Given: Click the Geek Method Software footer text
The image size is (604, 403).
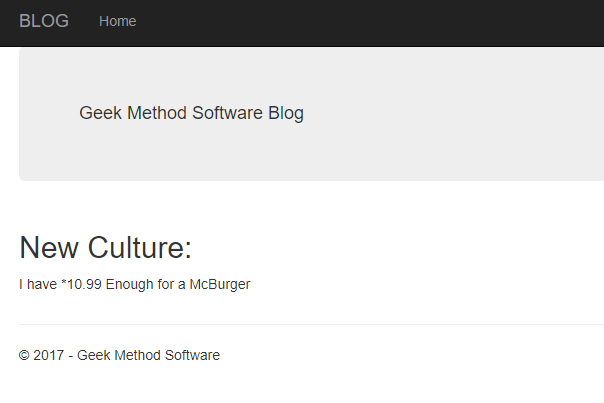Looking at the screenshot, I should (148, 355).
